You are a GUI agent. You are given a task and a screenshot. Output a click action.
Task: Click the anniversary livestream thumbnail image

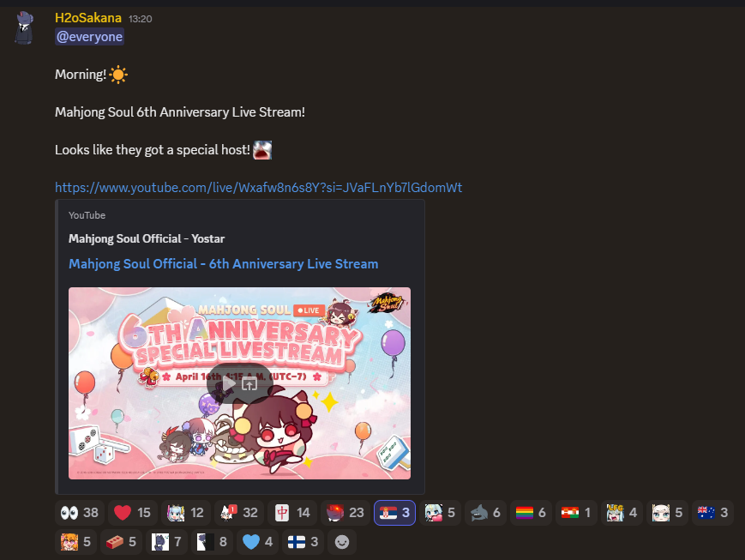[239, 383]
